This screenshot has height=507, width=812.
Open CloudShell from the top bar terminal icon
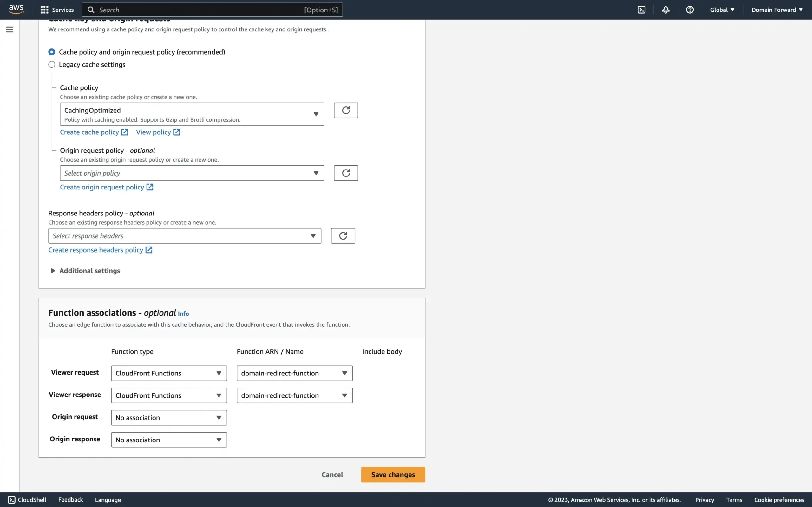coord(641,10)
